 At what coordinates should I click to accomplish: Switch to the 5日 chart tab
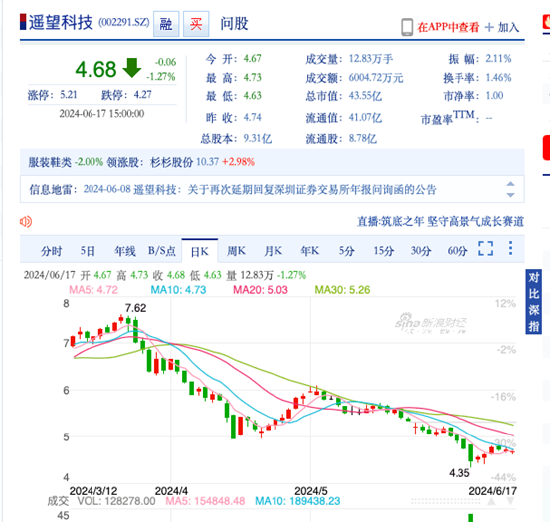88,251
